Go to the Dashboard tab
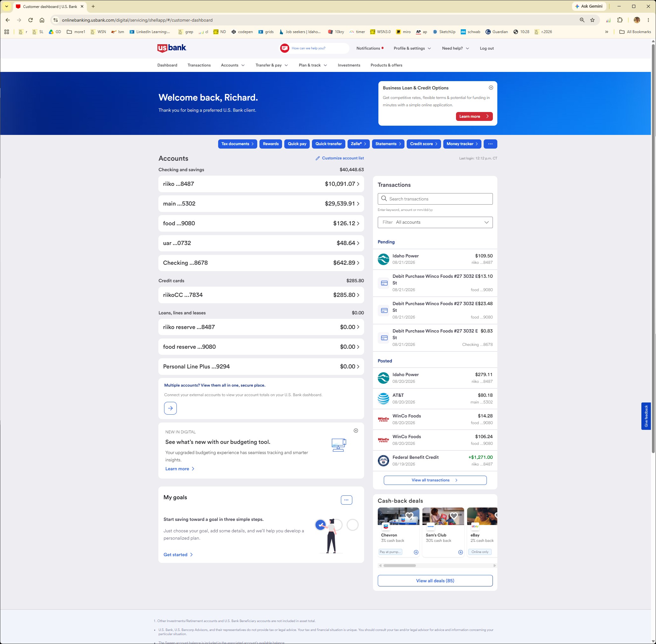This screenshot has height=644, width=656. pyautogui.click(x=167, y=65)
